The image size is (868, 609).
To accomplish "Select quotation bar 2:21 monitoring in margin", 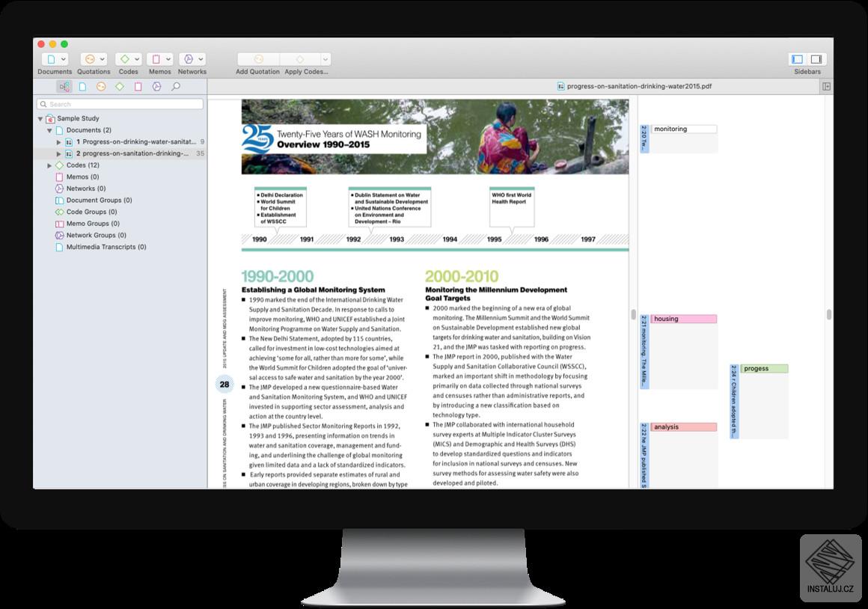I will (x=644, y=352).
